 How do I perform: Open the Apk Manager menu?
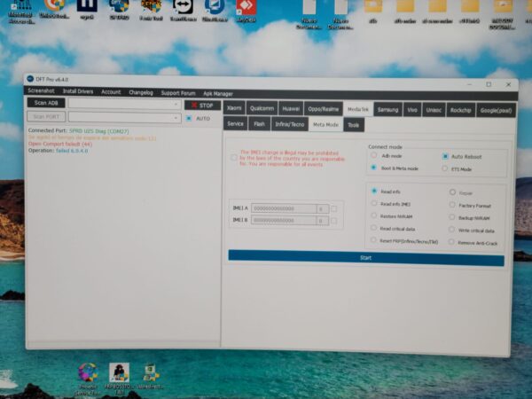218,94
